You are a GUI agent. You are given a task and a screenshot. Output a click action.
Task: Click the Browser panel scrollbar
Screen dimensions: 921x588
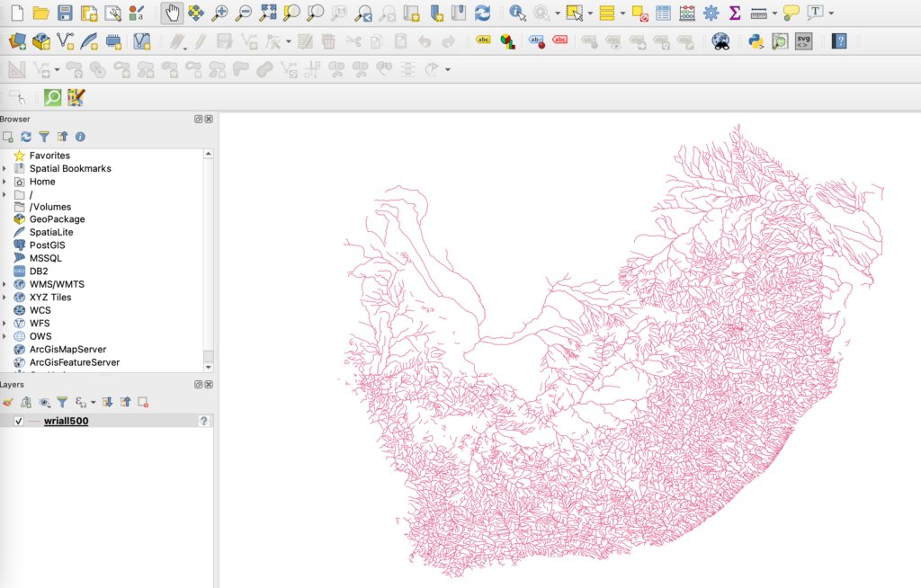pos(209,261)
